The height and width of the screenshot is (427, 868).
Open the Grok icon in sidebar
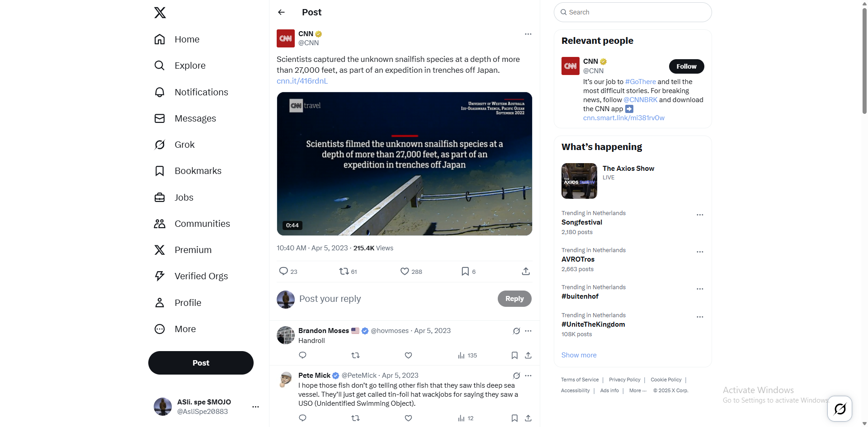pyautogui.click(x=160, y=145)
